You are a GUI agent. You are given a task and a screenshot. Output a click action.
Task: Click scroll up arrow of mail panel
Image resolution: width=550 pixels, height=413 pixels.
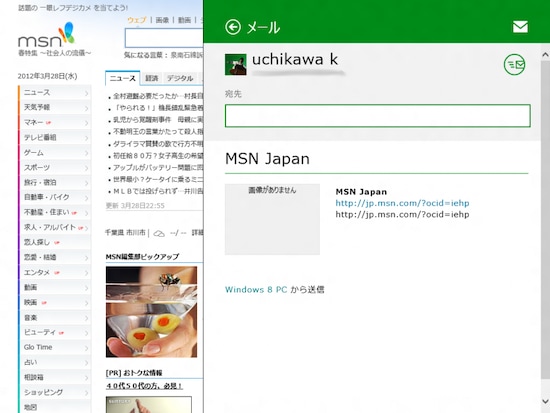point(545,55)
